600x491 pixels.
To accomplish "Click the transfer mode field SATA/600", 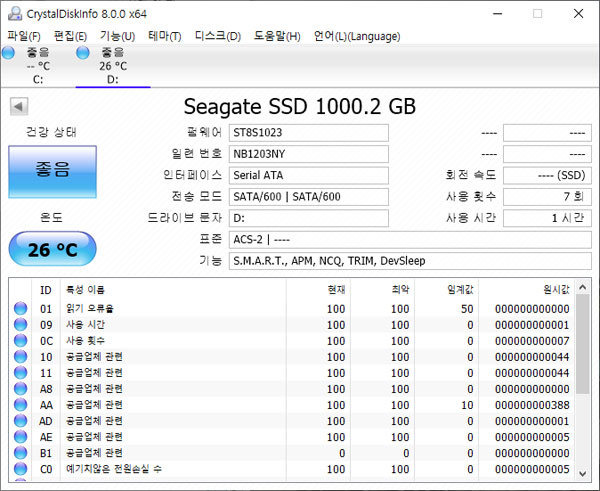I will [x=308, y=197].
